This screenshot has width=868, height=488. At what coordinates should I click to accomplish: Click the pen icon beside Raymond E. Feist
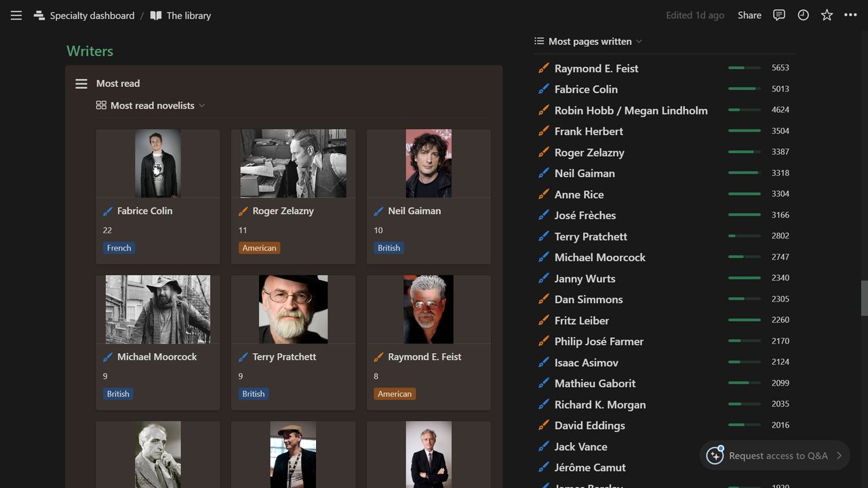point(542,68)
